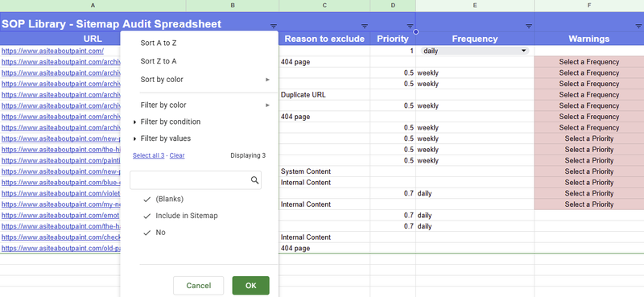Select Select a Priority warning in System Content row
This screenshot has height=297, width=644.
coord(589,171)
